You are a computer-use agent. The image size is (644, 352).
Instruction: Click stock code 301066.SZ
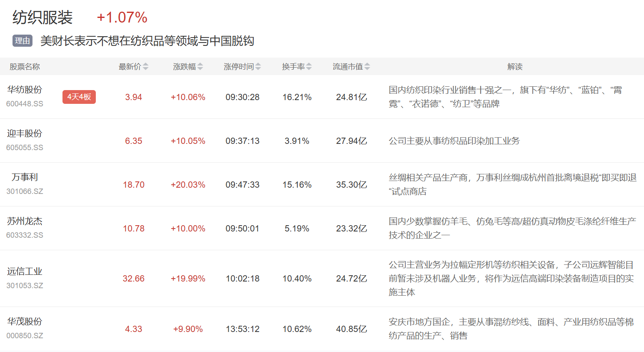click(25, 191)
